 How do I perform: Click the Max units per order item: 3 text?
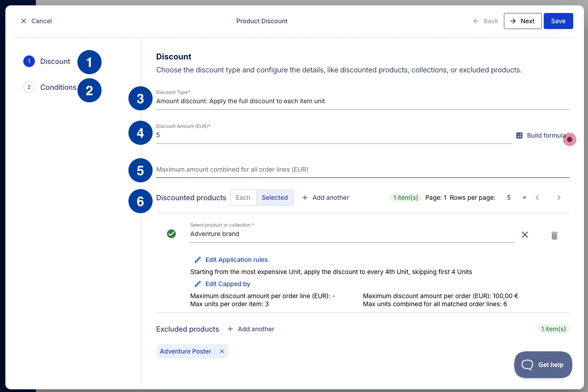point(230,304)
